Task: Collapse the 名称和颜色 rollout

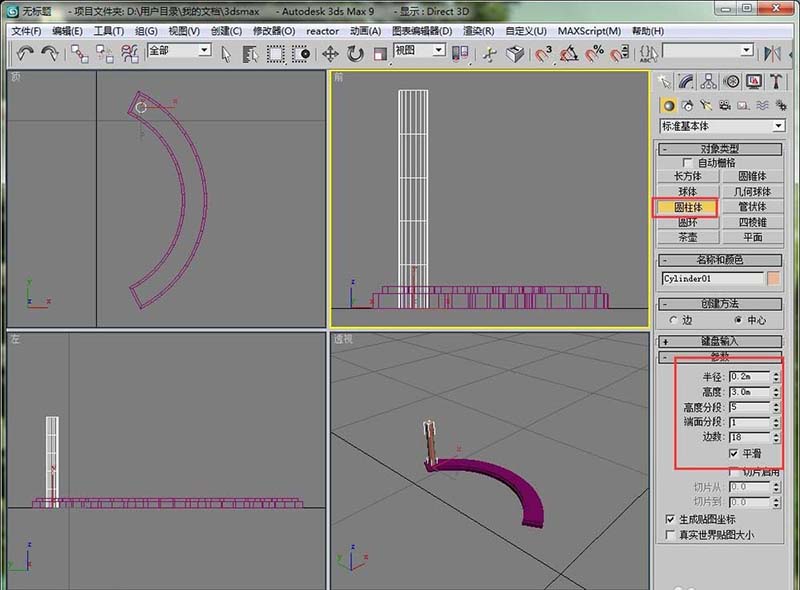Action: (x=720, y=260)
